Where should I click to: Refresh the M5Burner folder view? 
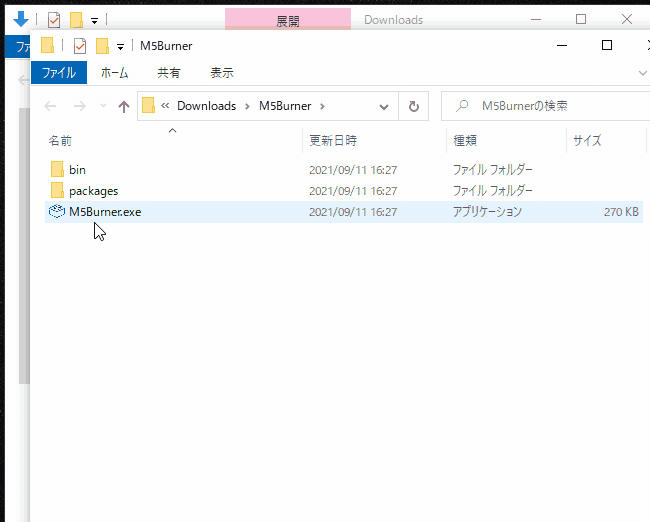pyautogui.click(x=413, y=107)
